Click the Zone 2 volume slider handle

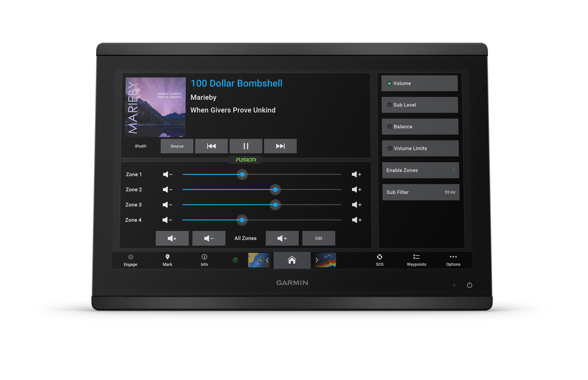(x=275, y=190)
